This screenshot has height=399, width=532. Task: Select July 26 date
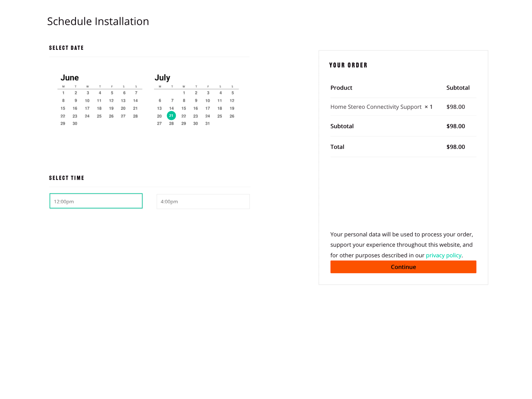232,116
